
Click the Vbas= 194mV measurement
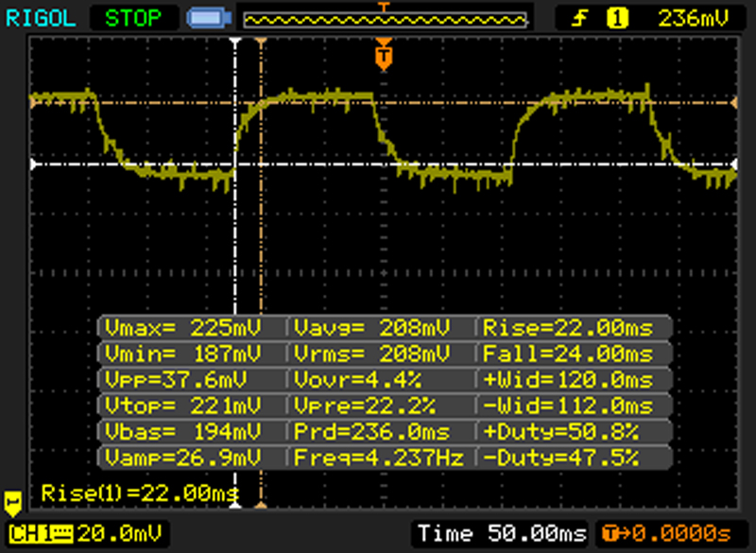point(182,431)
